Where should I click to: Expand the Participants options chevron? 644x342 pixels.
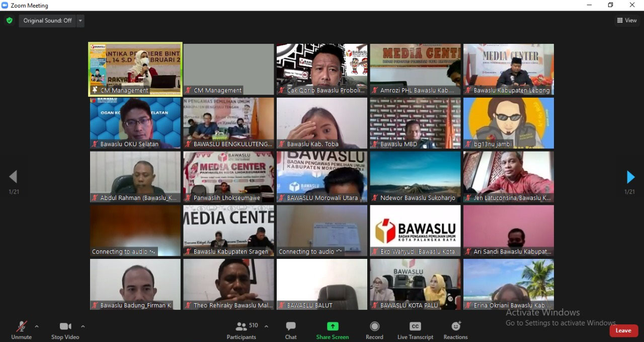pyautogui.click(x=266, y=326)
